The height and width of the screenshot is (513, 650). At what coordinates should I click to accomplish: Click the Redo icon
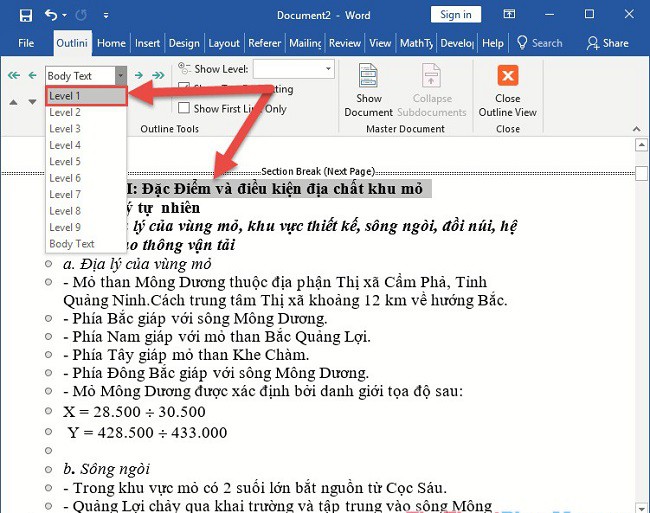(x=81, y=16)
